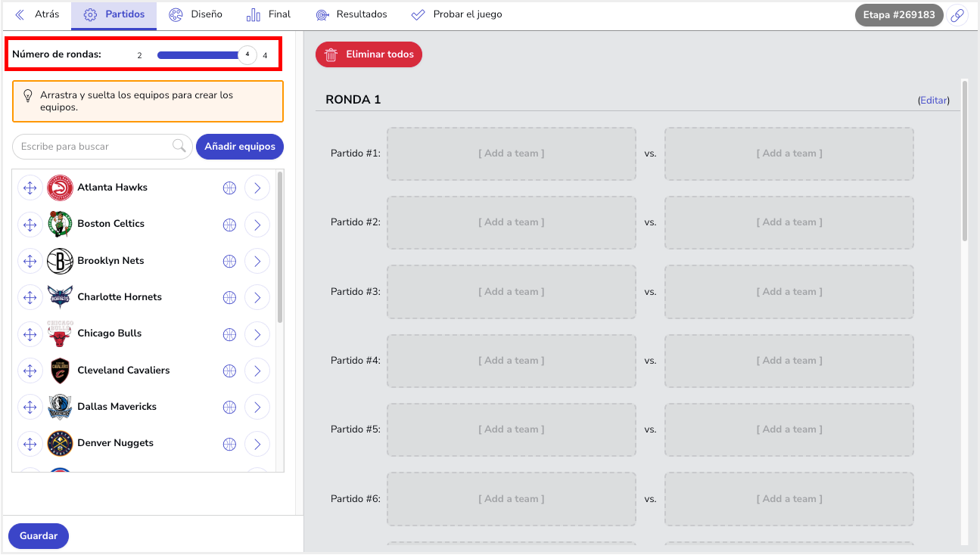The width and height of the screenshot is (980, 555).
Task: Click the Dallas Mavericks team name
Action: point(117,407)
